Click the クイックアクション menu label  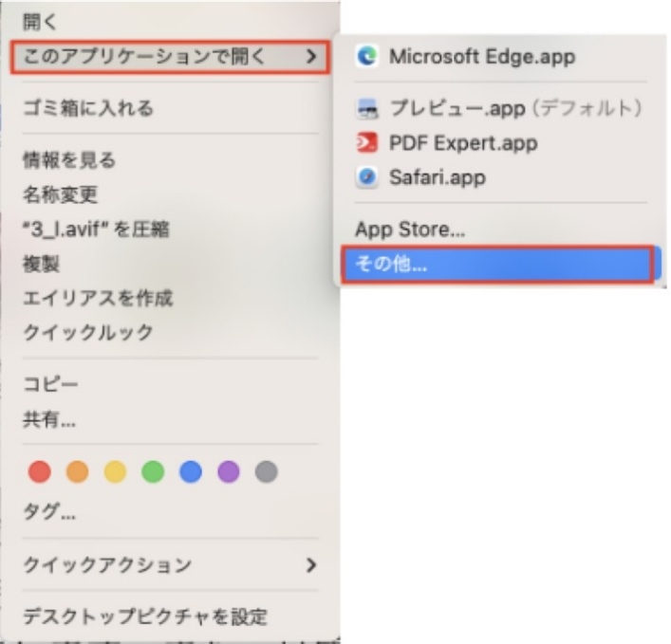click(x=107, y=565)
